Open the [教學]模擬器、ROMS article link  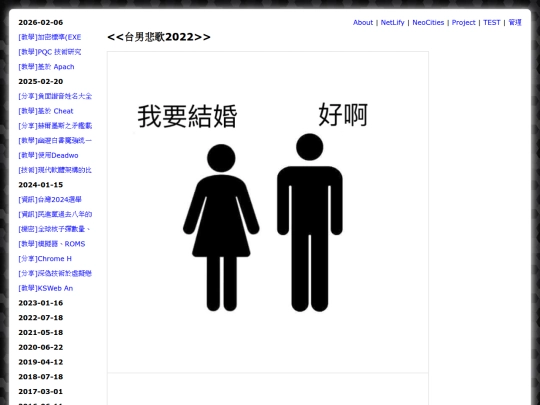point(52,244)
